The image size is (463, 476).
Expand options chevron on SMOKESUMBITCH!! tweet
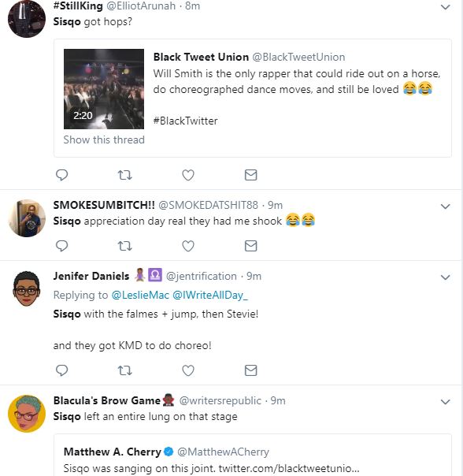coord(445,206)
